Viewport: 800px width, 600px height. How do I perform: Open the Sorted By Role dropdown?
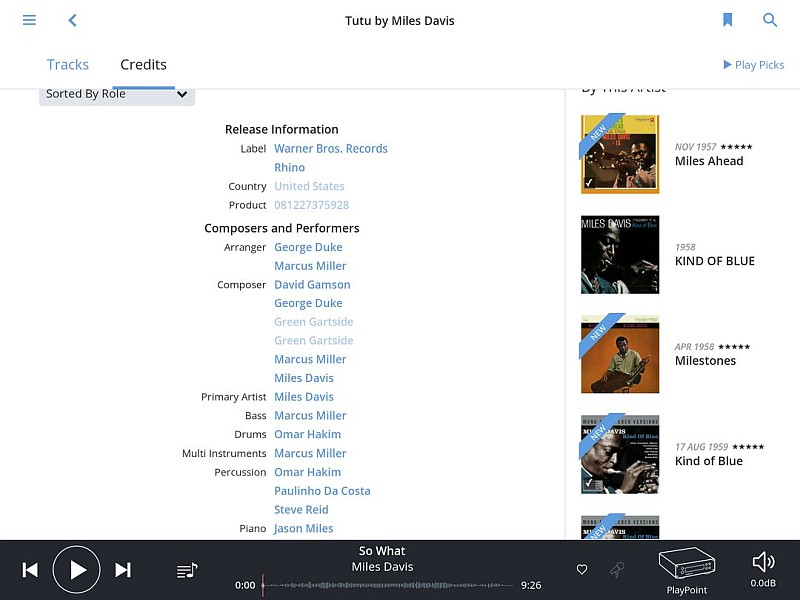click(117, 95)
